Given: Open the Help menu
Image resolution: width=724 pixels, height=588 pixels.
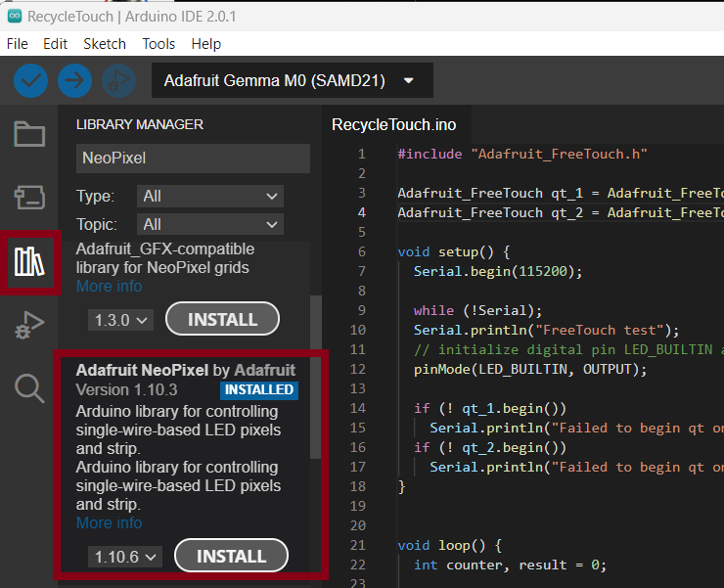Looking at the screenshot, I should click(x=206, y=44).
